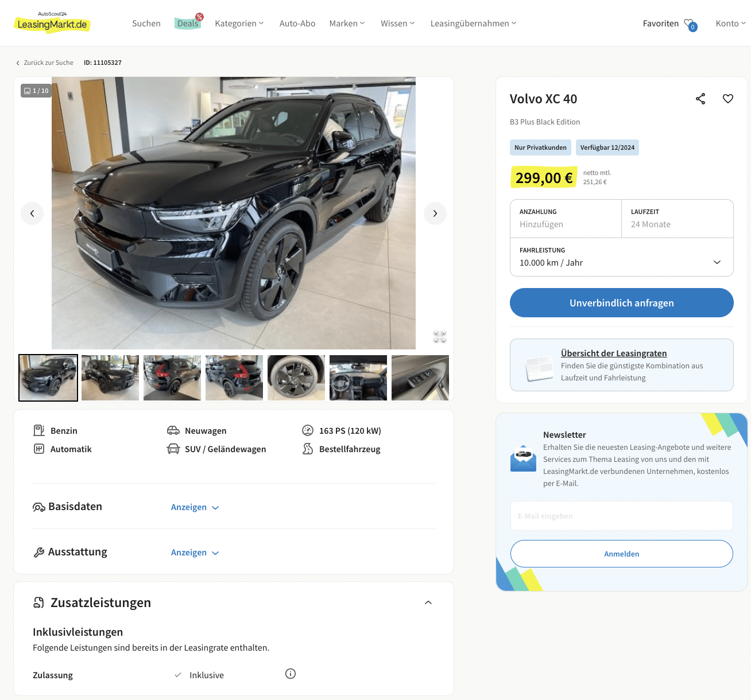Click the Anzahlung Hinzufügen field
Image resolution: width=751 pixels, height=700 pixels.
click(566, 219)
